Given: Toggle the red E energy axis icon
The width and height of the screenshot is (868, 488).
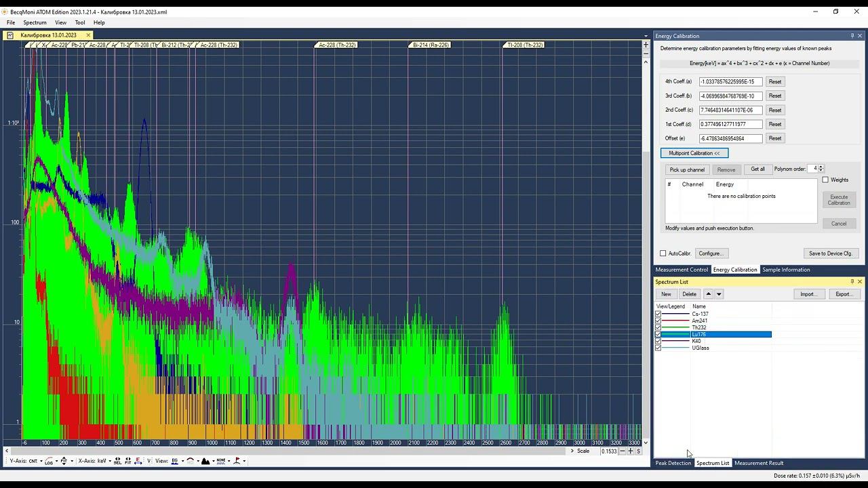Looking at the screenshot, I should click(x=138, y=461).
